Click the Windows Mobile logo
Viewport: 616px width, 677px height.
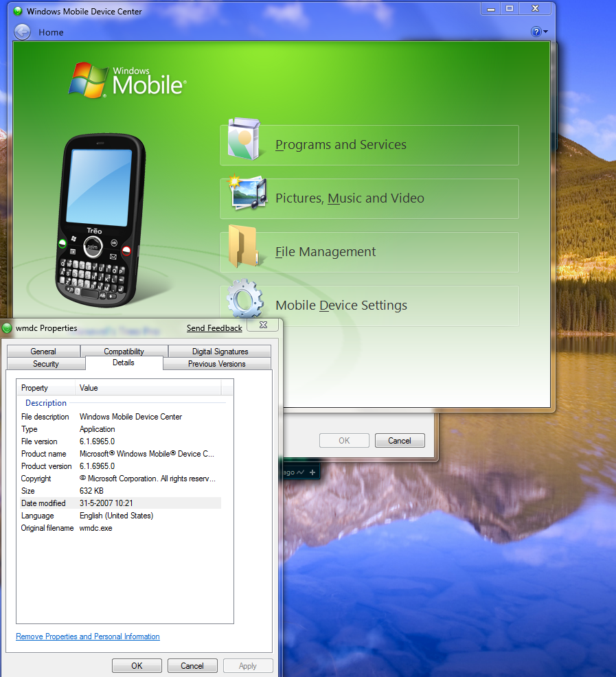pyautogui.click(x=128, y=80)
